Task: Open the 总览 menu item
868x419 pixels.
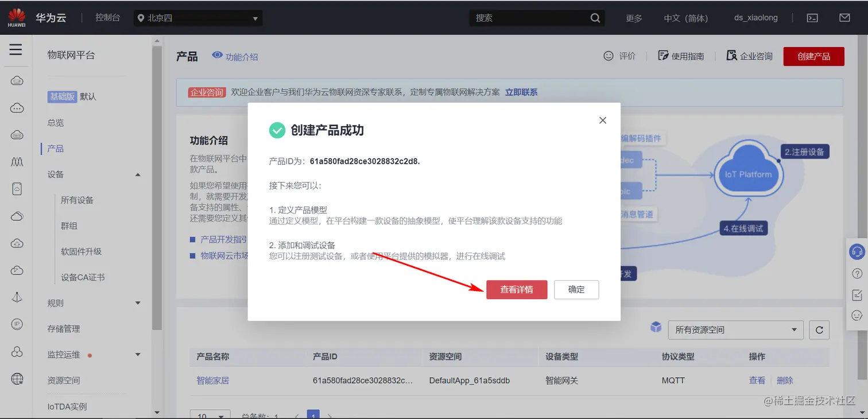Action: (56, 123)
